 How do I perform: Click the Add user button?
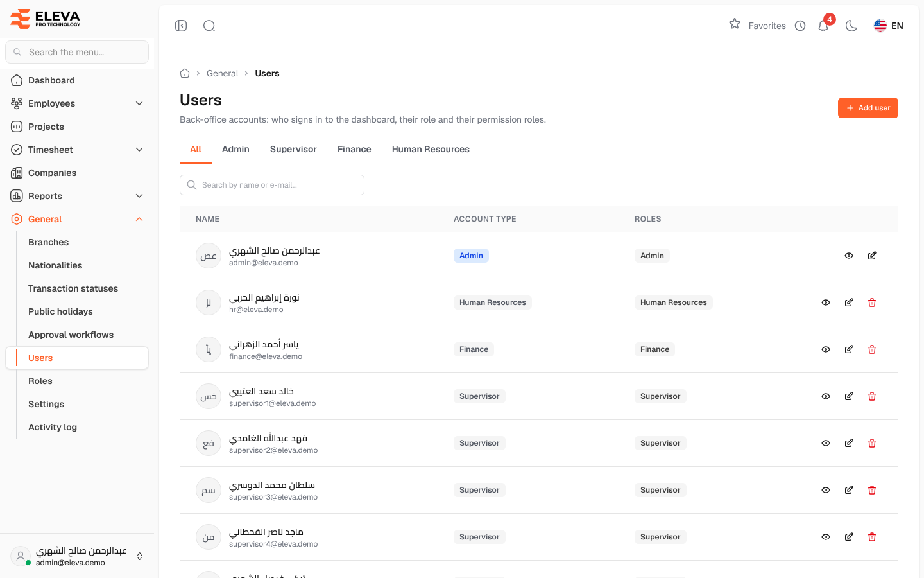[x=868, y=108]
